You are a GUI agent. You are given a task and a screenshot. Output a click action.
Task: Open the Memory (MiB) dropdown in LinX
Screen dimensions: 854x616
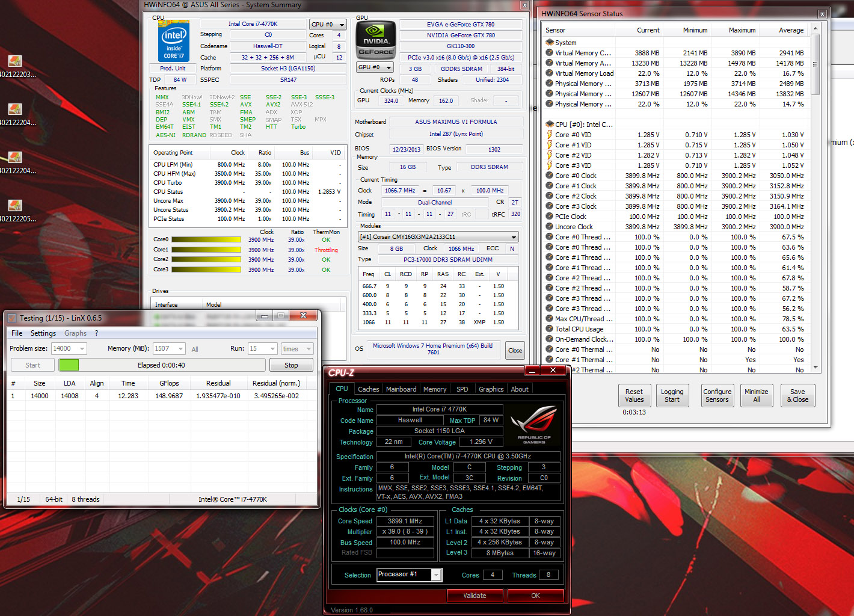click(x=169, y=349)
